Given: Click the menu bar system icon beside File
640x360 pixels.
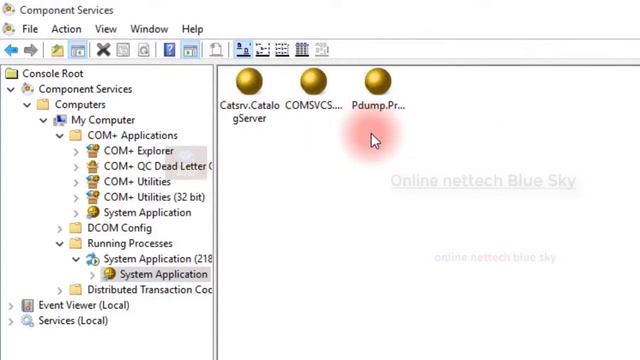Looking at the screenshot, I should (9, 29).
